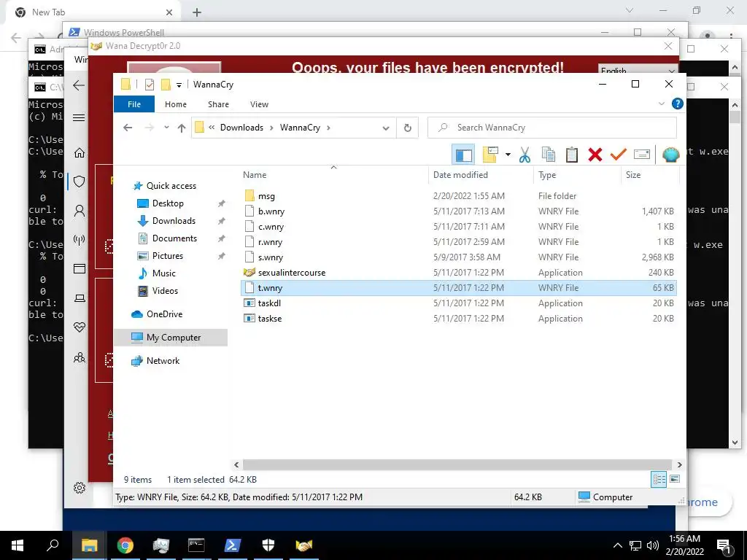Open the Windows Start menu
Viewport: 747px width, 560px height.
pyautogui.click(x=18, y=545)
